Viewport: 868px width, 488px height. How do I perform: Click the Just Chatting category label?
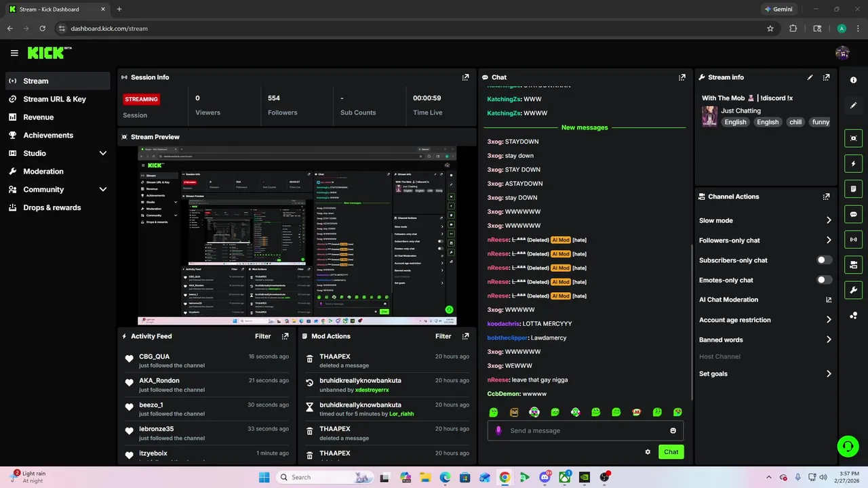[741, 110]
